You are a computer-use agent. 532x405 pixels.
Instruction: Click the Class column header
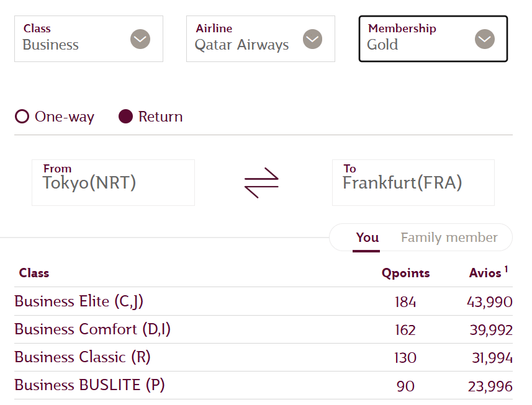tap(34, 273)
